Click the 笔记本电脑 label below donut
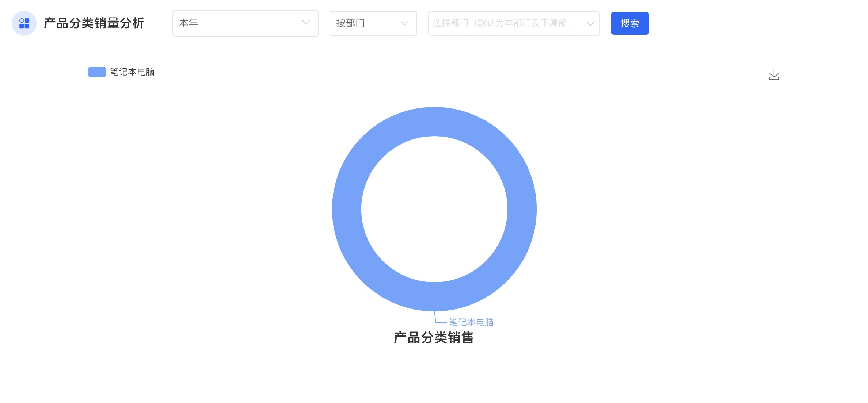Image resolution: width=868 pixels, height=403 pixels. tap(471, 322)
